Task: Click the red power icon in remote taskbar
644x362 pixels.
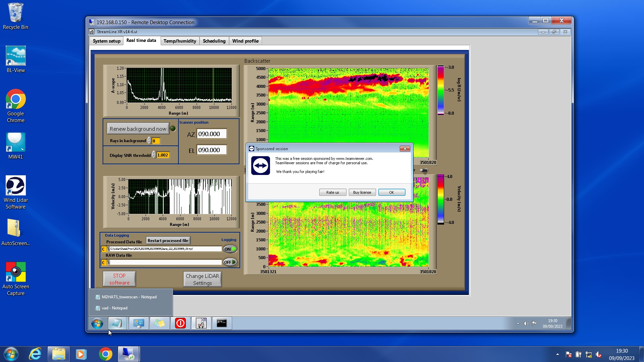Action: coord(180,323)
